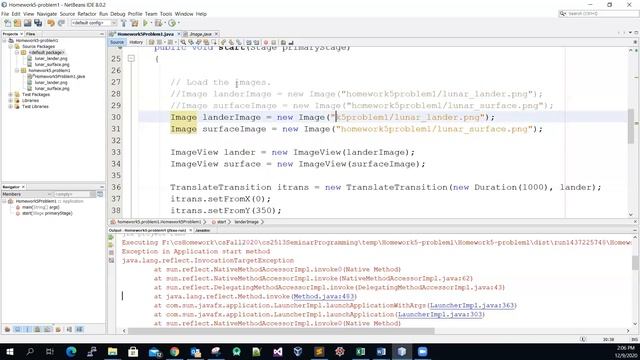The width and height of the screenshot is (640, 360).
Task: Open File Explorer from taskbar
Action: (x=112, y=351)
